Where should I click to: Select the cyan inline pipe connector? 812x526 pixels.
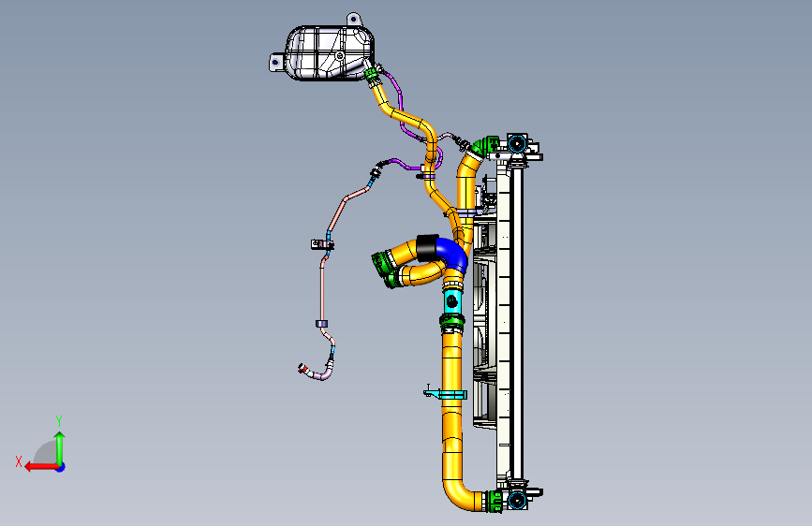coord(452,300)
